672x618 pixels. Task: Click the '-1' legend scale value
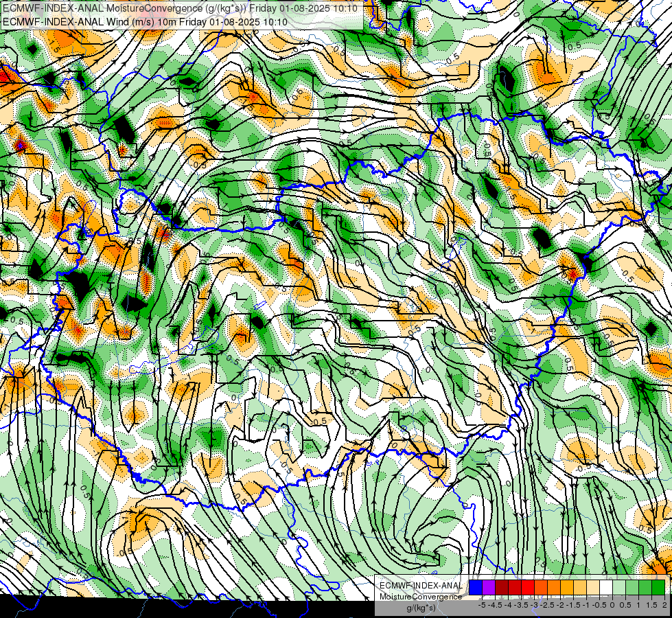586,605
